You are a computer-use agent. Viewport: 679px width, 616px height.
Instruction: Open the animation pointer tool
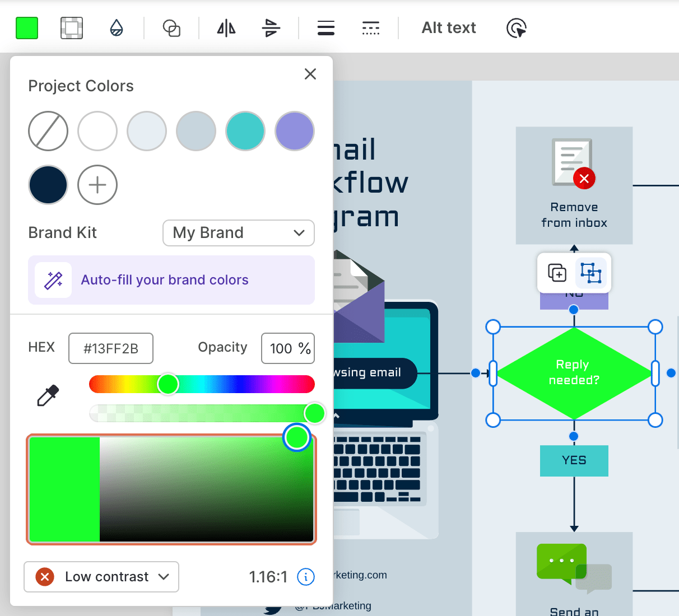tap(516, 27)
